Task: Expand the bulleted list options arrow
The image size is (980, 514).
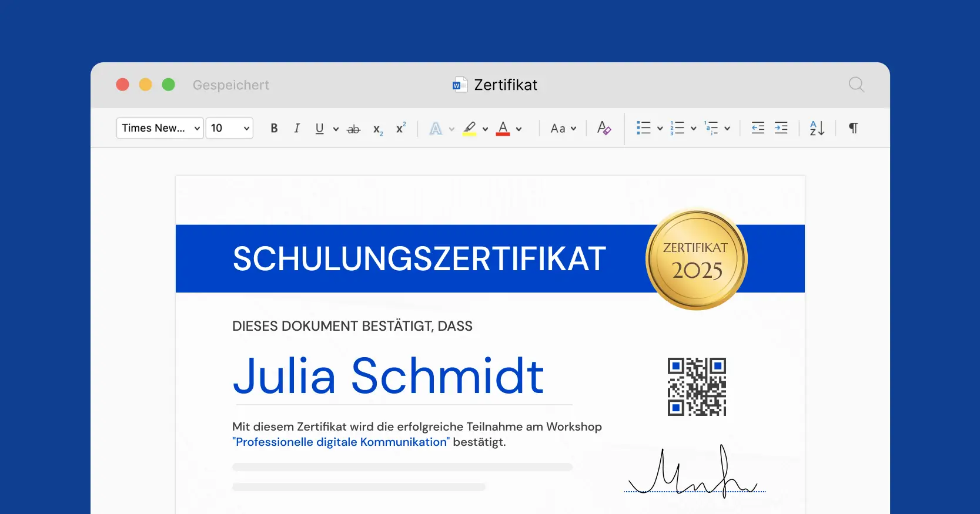Action: pyautogui.click(x=660, y=129)
